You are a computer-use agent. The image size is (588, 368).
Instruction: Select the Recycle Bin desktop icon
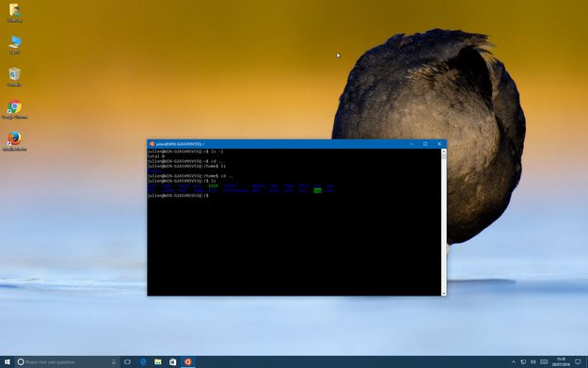15,77
